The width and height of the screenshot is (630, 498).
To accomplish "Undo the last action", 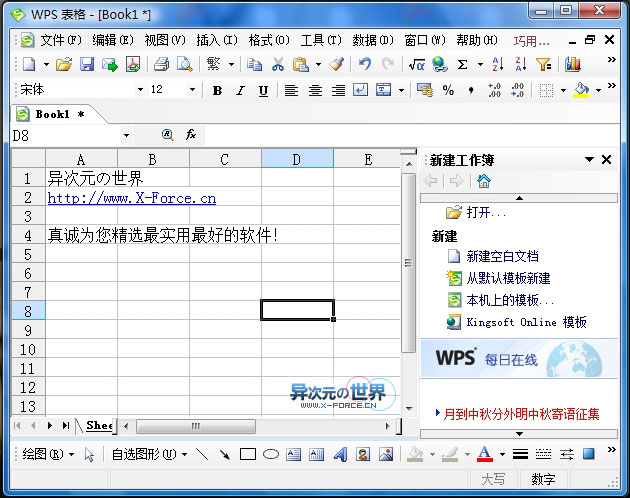I will tap(365, 64).
